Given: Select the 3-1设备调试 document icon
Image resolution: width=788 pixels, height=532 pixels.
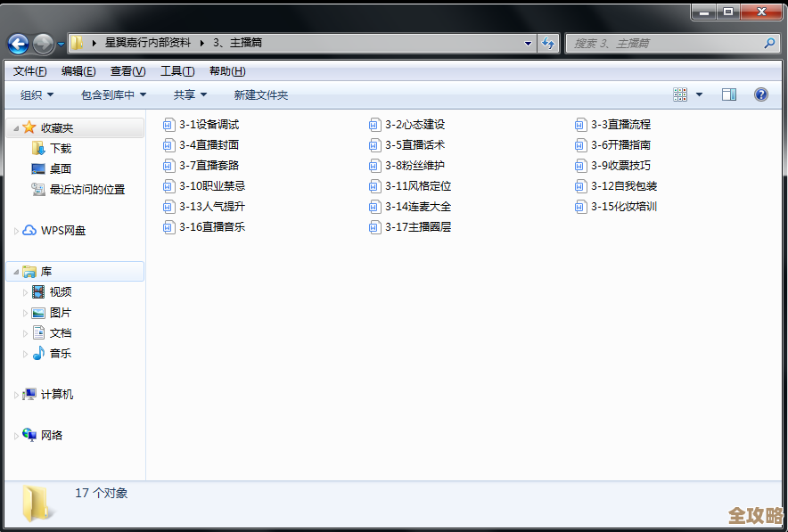Looking at the screenshot, I should coord(169,125).
